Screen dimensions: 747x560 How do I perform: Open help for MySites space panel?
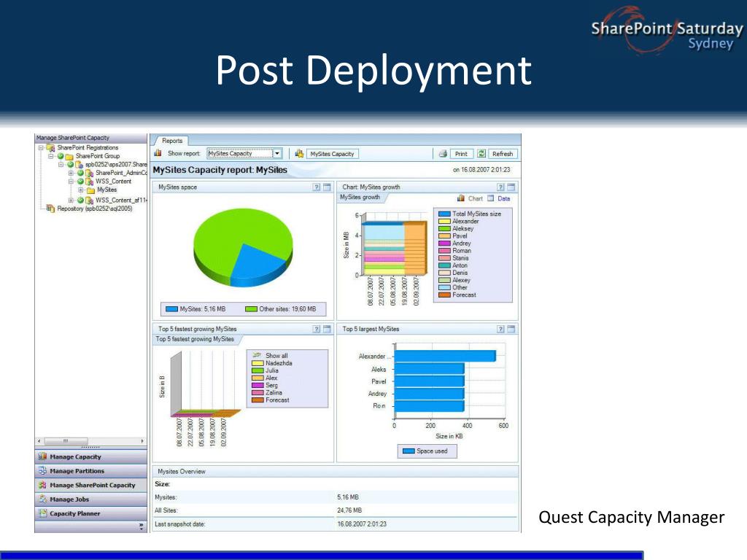click(x=317, y=187)
